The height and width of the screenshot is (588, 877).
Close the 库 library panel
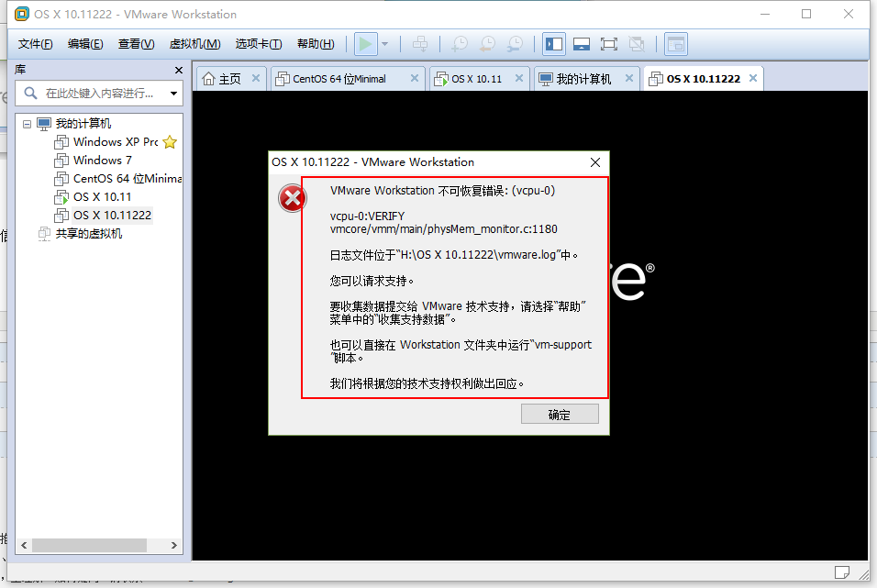point(178,70)
